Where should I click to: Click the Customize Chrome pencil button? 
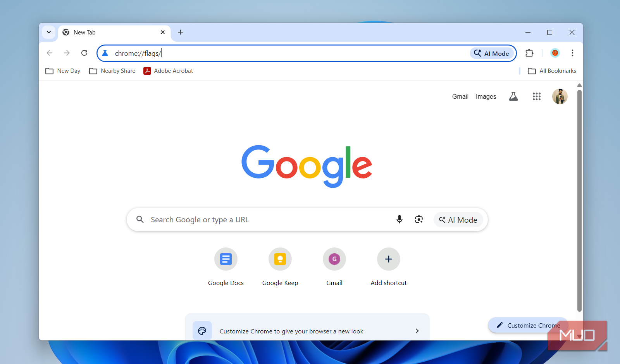529,325
